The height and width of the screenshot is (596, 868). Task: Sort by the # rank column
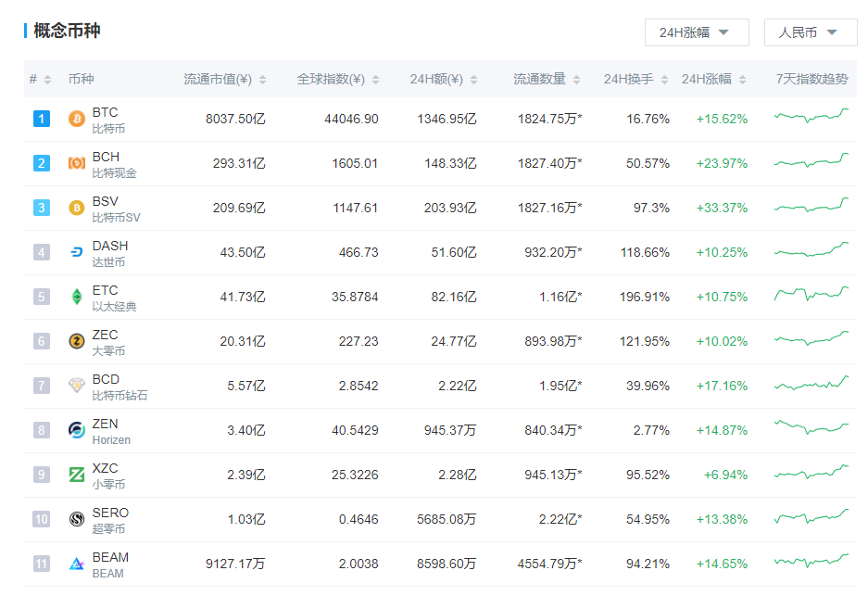click(x=40, y=79)
